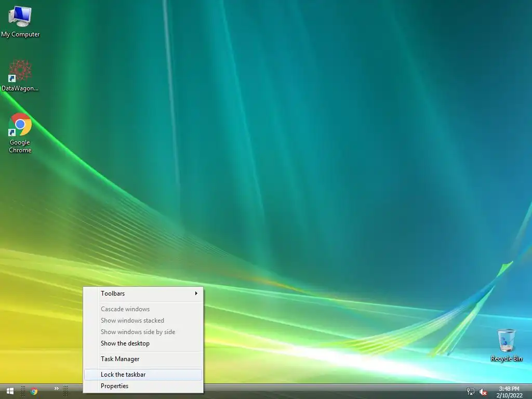
Task: Select the DataWagon desktop shortcut
Action: [20, 76]
